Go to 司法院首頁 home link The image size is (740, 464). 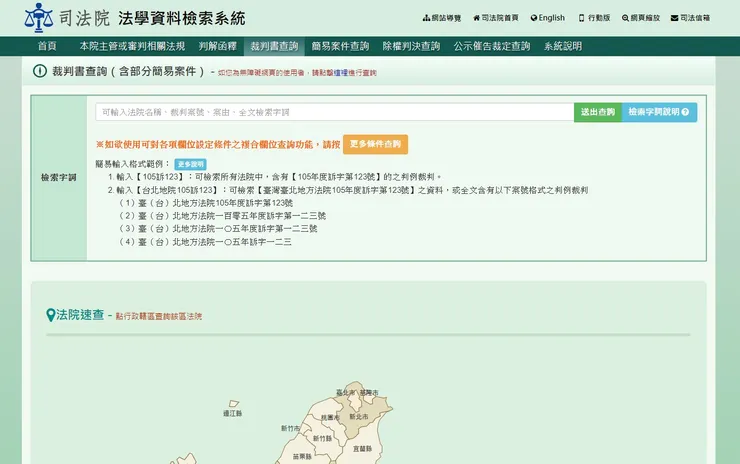coord(496,18)
